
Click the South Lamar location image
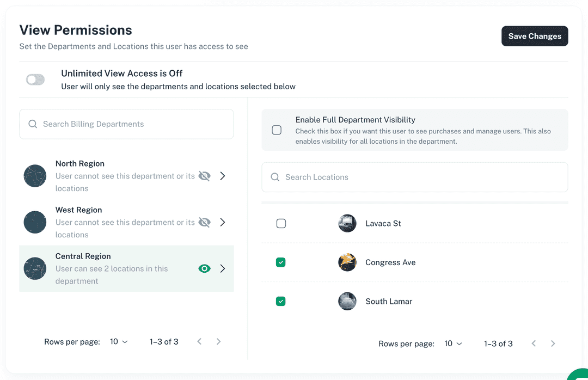click(347, 301)
